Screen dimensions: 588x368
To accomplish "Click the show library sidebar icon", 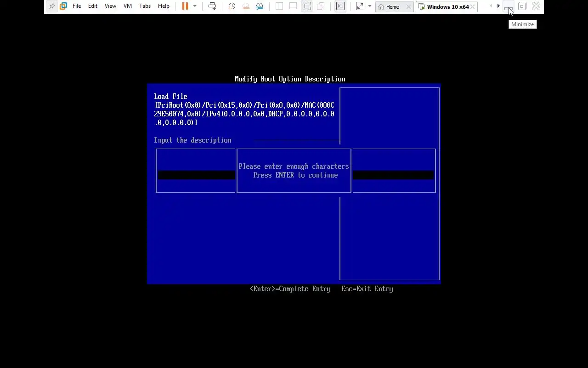I will 279,6.
